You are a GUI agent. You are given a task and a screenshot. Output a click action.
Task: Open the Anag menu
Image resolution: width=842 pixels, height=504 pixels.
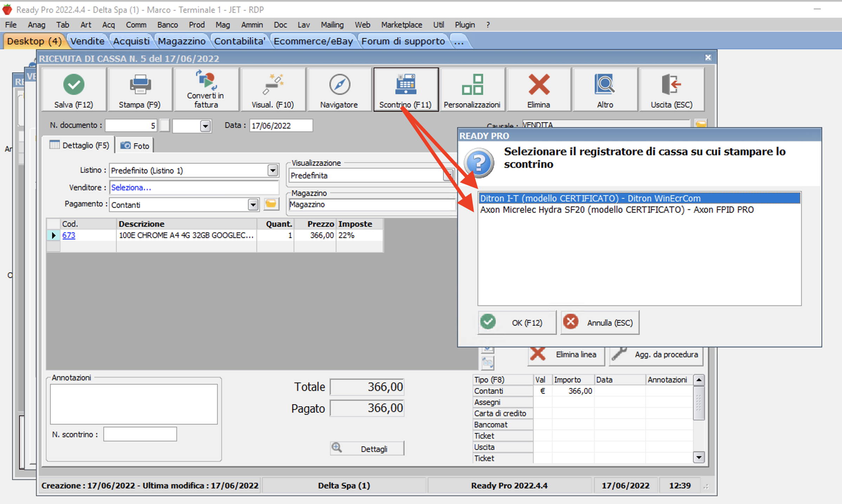(x=37, y=25)
